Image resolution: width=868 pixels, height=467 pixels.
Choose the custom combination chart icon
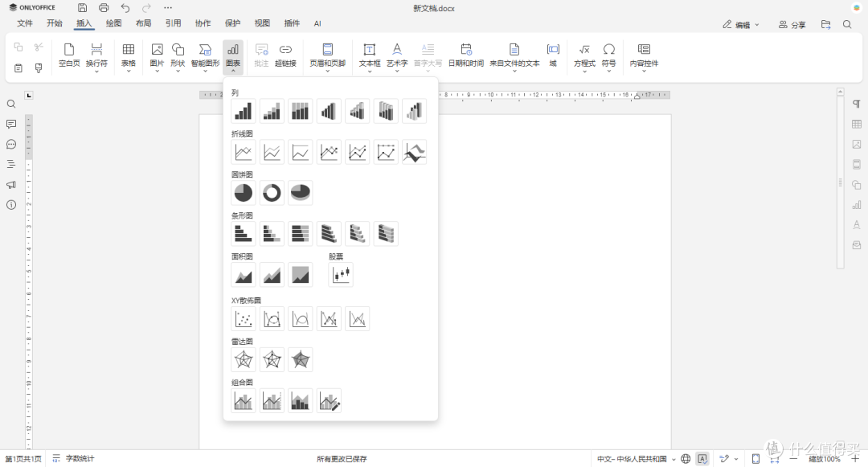point(329,400)
